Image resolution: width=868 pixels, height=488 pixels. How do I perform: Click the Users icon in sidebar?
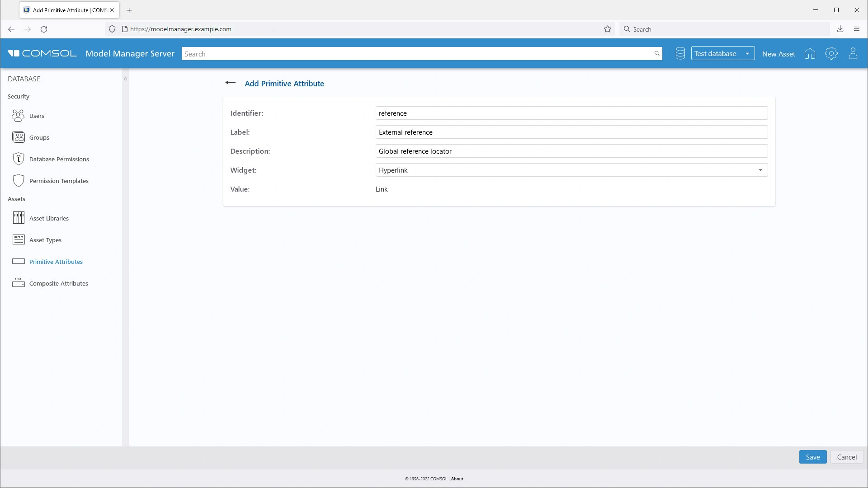click(18, 116)
